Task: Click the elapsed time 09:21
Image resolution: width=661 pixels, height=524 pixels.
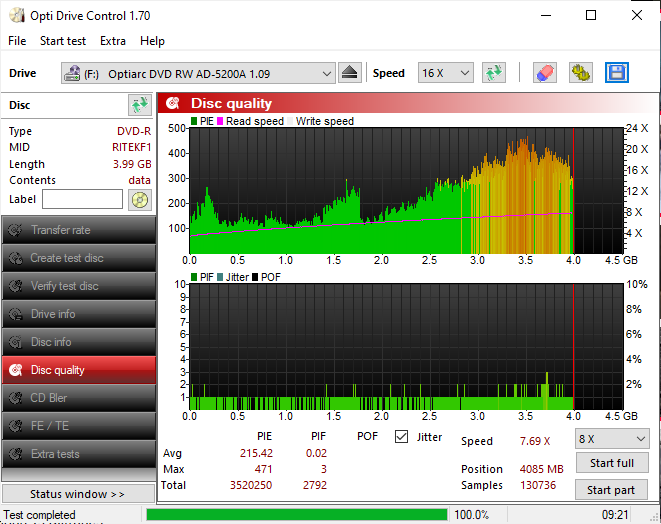Action: pos(615,515)
